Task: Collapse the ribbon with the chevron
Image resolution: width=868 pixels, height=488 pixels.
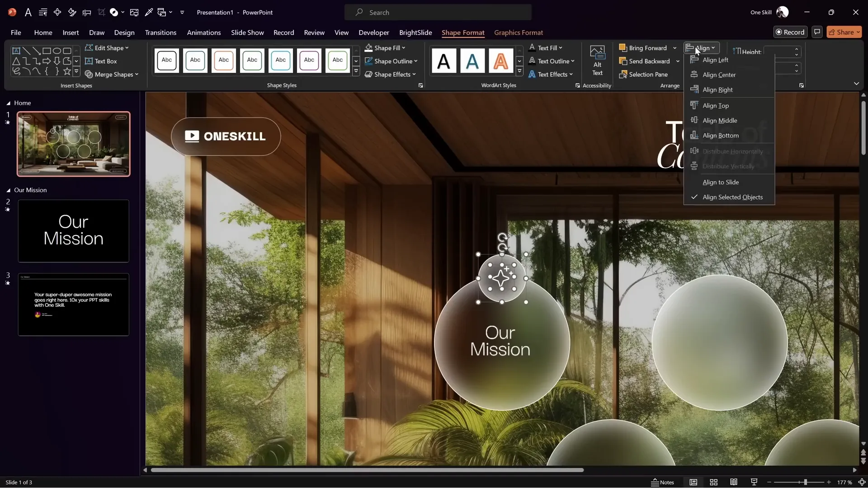Action: pyautogui.click(x=856, y=84)
